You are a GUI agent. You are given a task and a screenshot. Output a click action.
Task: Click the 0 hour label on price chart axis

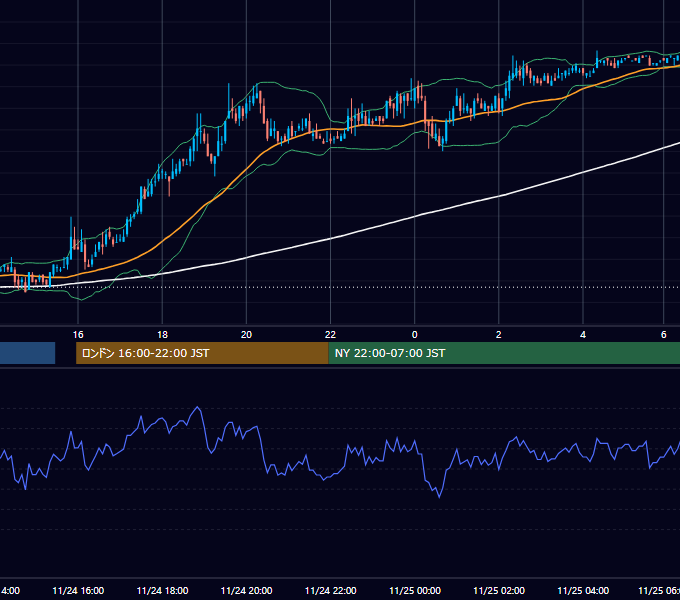(x=415, y=335)
